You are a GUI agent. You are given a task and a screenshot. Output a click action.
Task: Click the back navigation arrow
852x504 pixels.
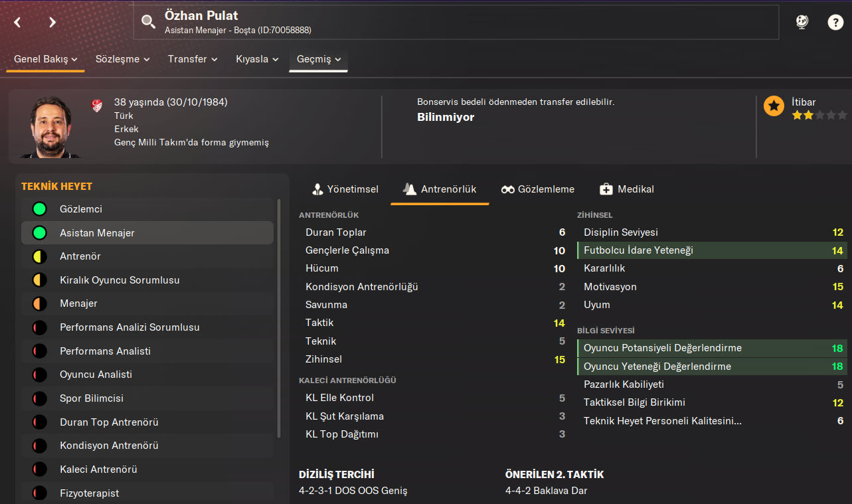[18, 23]
